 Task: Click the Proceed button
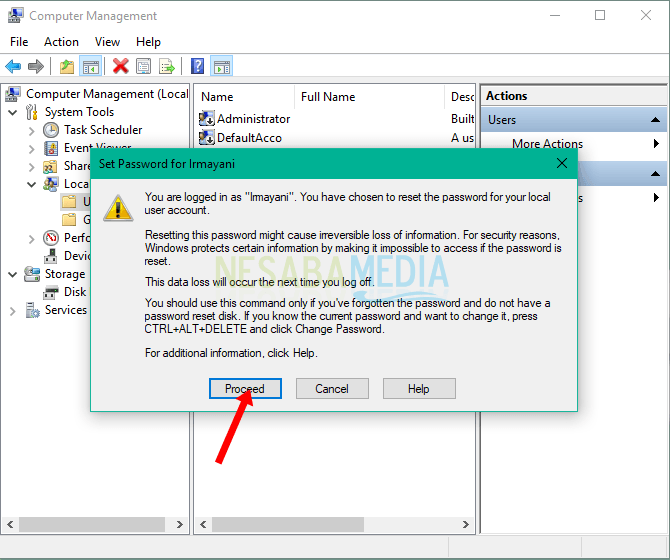pos(245,388)
